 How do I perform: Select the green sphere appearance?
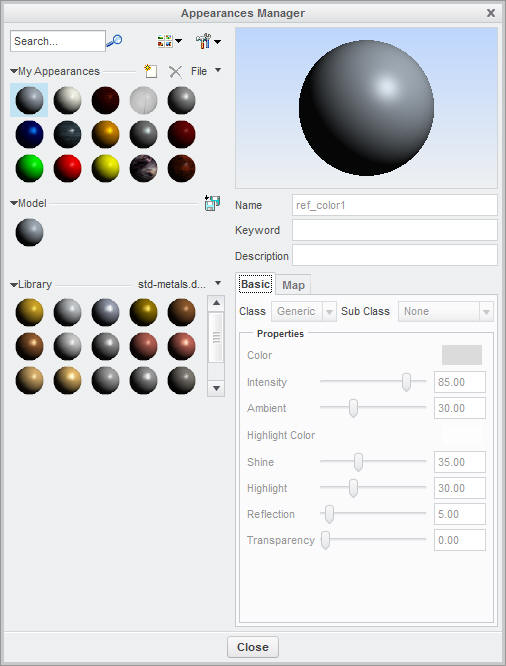pyautogui.click(x=29, y=168)
